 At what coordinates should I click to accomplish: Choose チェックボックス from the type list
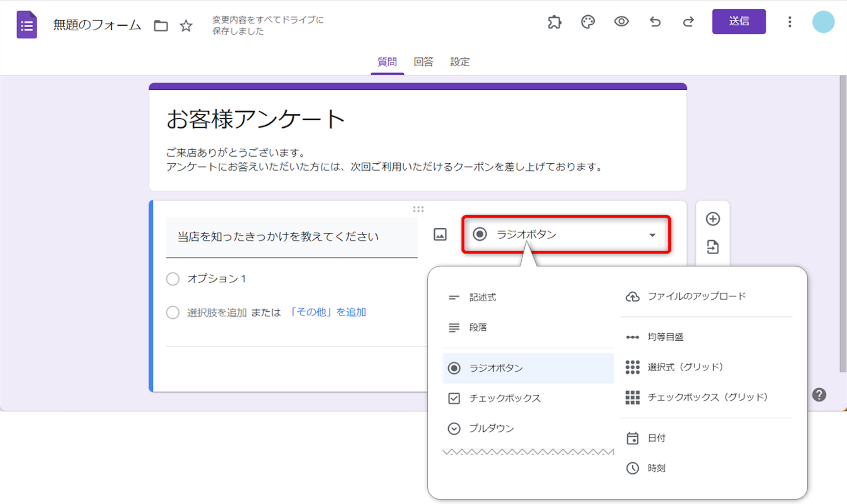(x=504, y=398)
